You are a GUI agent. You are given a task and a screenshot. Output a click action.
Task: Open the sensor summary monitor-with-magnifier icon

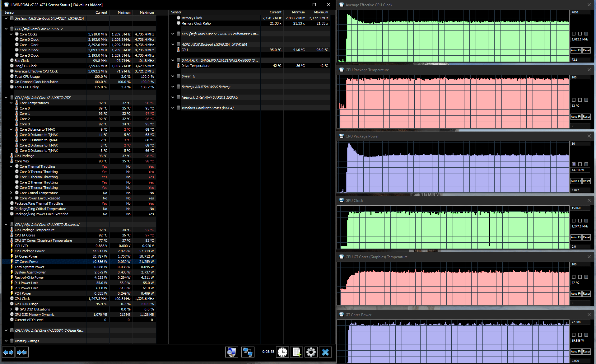tap(231, 352)
